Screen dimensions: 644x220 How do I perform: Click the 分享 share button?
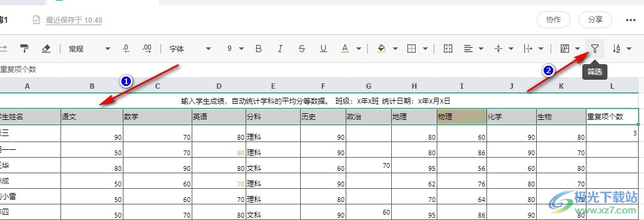(595, 20)
